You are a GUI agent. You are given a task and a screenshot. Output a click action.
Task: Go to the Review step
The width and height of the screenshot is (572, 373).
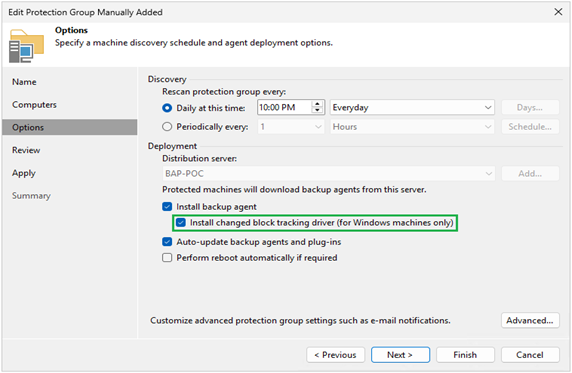pyautogui.click(x=26, y=150)
